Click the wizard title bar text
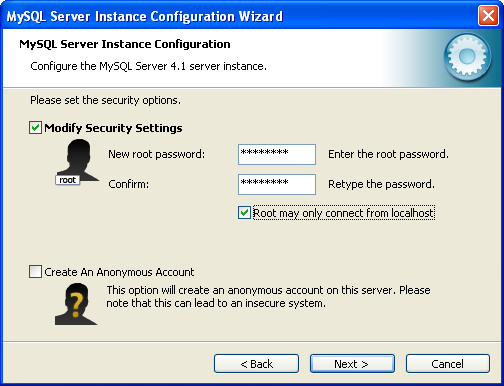This screenshot has width=504, height=386. coord(145,16)
